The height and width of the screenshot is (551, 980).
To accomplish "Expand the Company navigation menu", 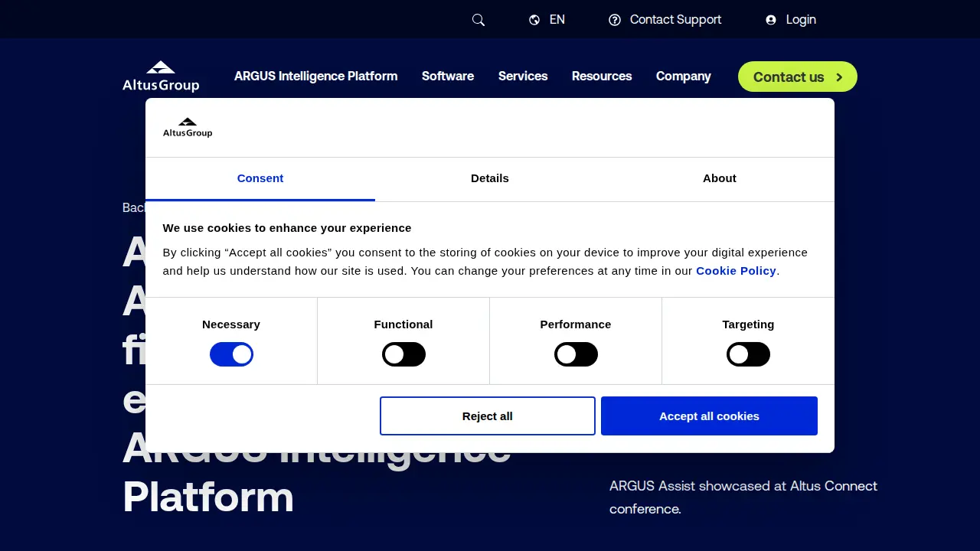I will [x=684, y=77].
